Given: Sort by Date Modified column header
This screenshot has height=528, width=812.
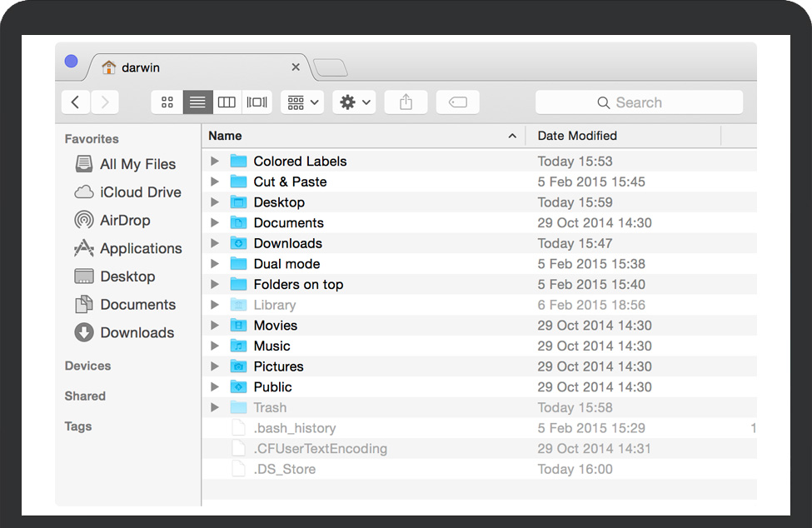Looking at the screenshot, I should click(x=577, y=136).
